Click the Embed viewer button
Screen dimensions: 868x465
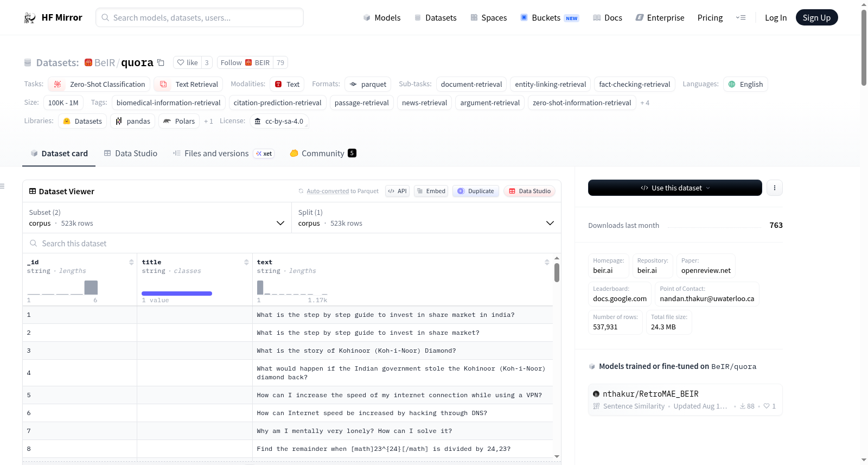[x=431, y=191]
